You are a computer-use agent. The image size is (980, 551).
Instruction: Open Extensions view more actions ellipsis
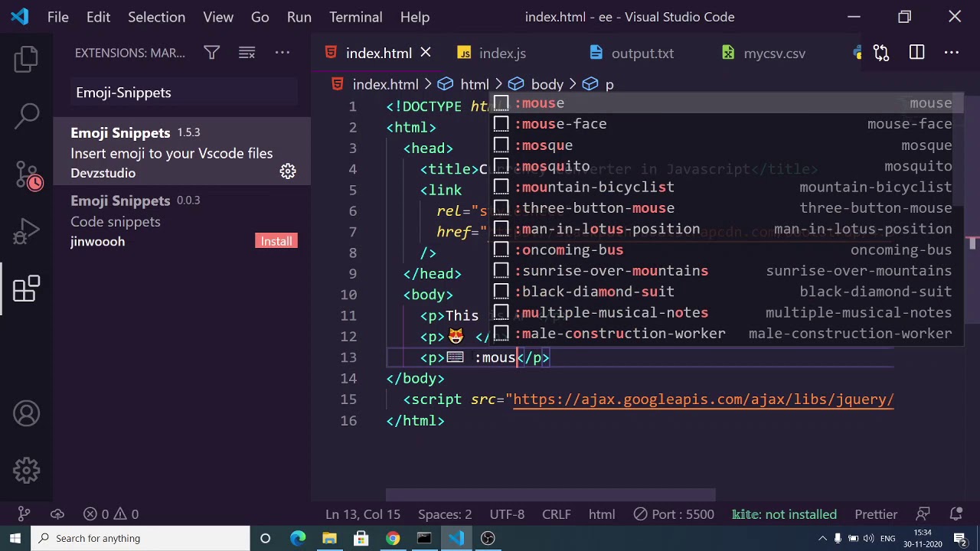(x=283, y=53)
